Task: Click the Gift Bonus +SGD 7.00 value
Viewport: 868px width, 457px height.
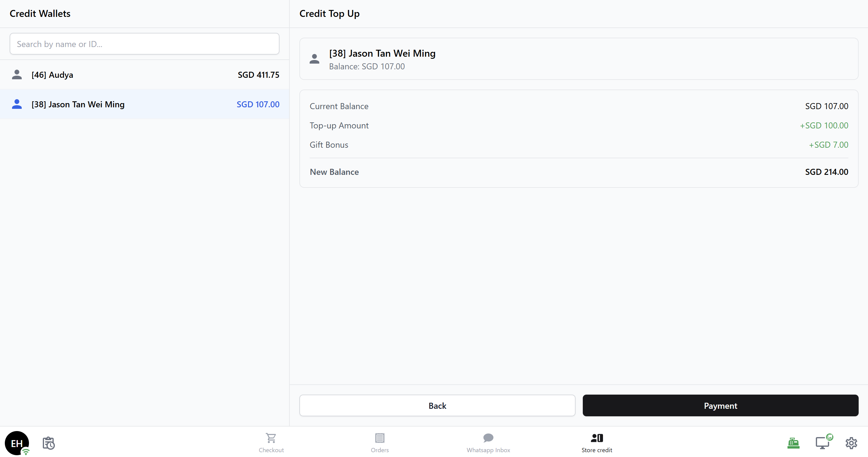Action: (828, 145)
